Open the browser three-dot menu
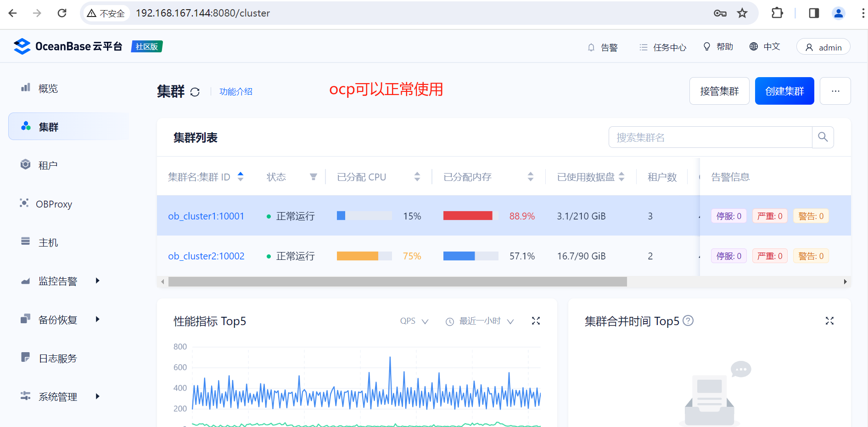The width and height of the screenshot is (868, 427). (863, 13)
